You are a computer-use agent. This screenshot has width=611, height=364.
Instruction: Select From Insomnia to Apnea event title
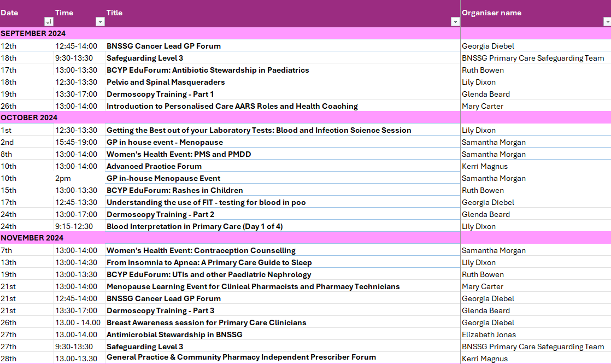click(x=209, y=262)
